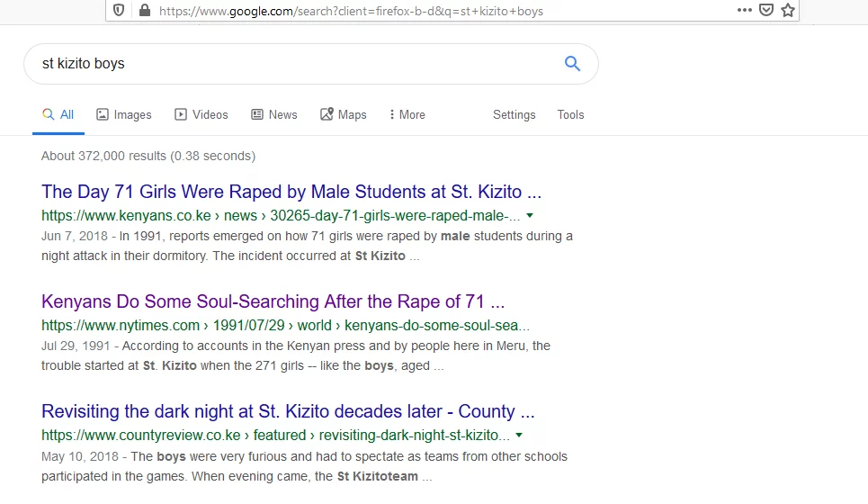The width and height of the screenshot is (868, 504).
Task: Open the More search categories menu
Action: pos(407,114)
